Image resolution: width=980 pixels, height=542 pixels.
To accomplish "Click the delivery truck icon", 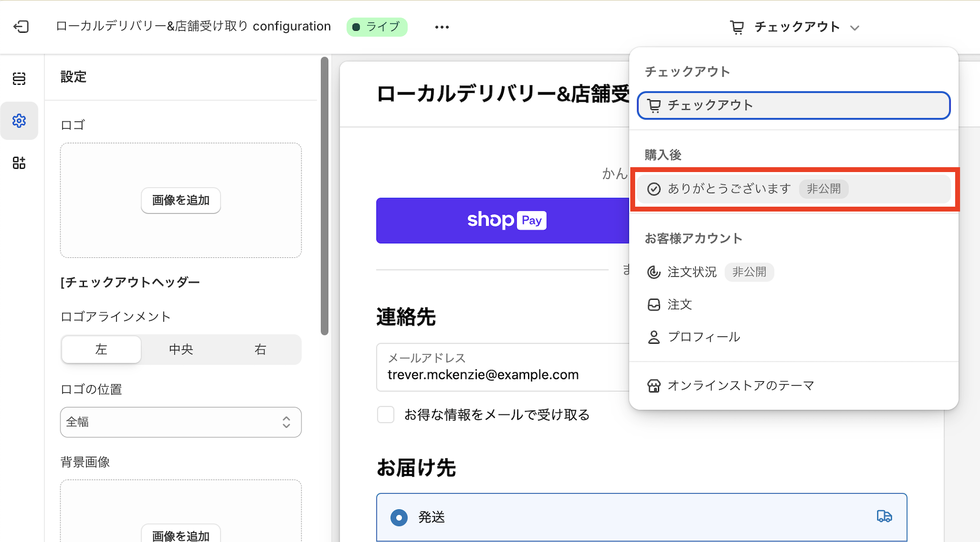I will pyautogui.click(x=884, y=516).
